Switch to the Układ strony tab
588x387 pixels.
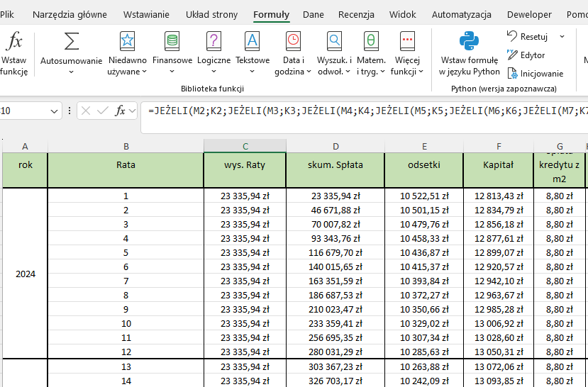[211, 15]
